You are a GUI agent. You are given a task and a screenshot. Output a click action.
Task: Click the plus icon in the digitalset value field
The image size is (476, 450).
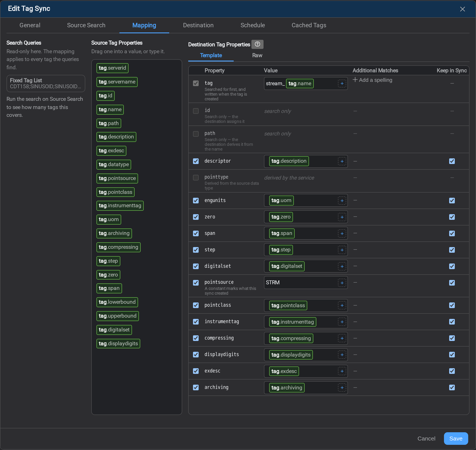342,266
